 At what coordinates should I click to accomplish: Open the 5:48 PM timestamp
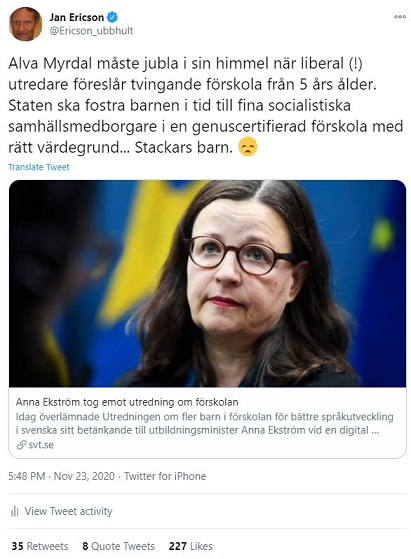[27, 476]
